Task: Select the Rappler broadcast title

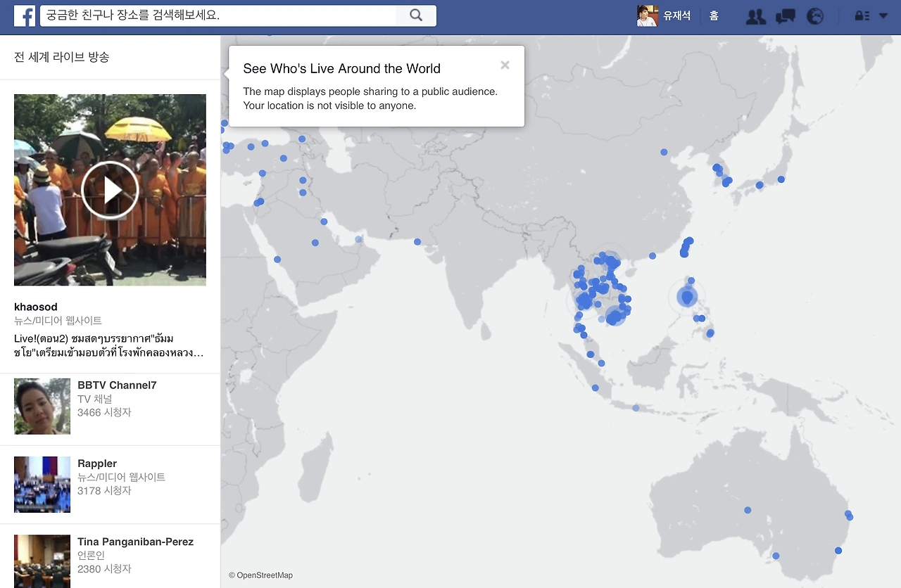Action: pos(97,464)
